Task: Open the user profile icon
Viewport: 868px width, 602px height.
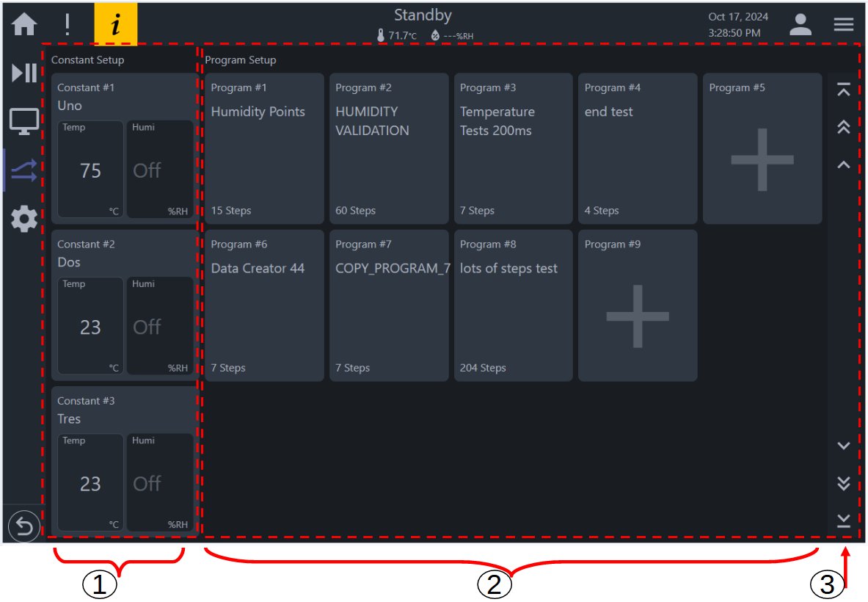Action: pyautogui.click(x=800, y=24)
